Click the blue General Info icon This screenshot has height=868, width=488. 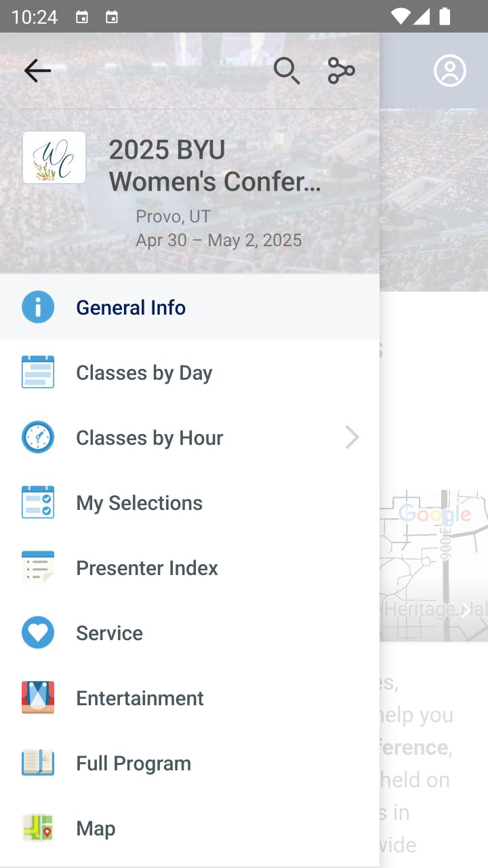pyautogui.click(x=38, y=307)
